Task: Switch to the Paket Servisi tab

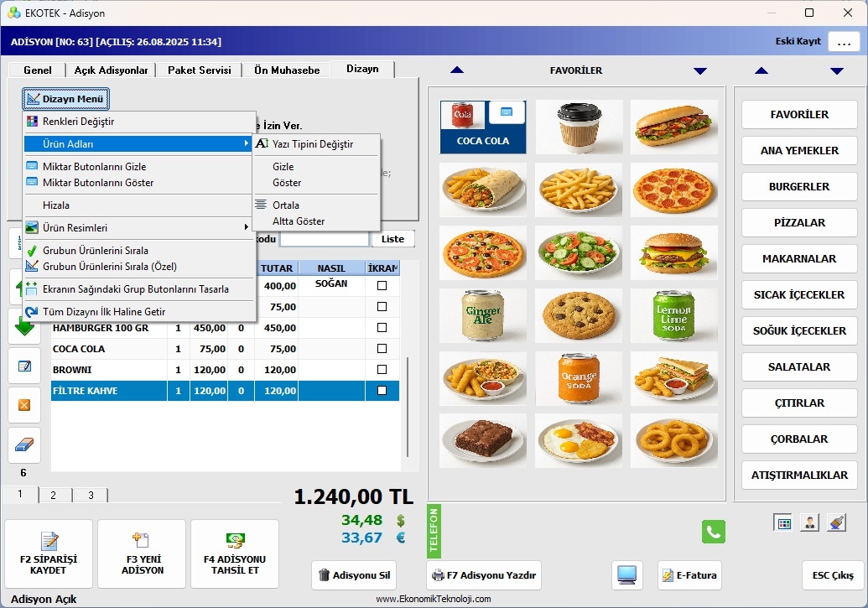Action: point(200,70)
